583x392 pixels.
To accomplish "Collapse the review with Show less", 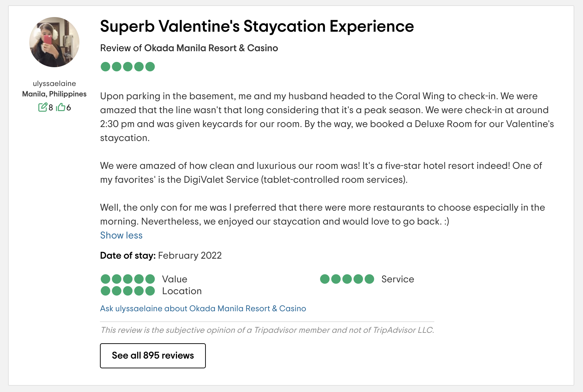I will [121, 235].
